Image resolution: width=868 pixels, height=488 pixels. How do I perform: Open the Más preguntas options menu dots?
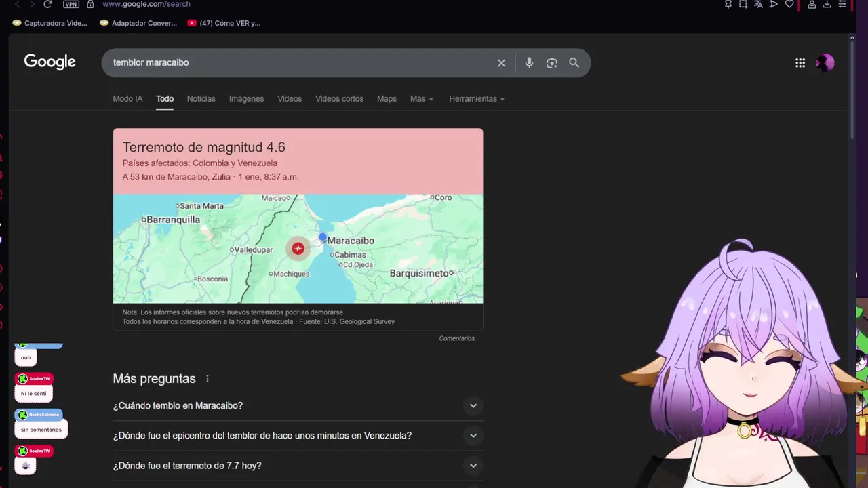click(x=208, y=379)
